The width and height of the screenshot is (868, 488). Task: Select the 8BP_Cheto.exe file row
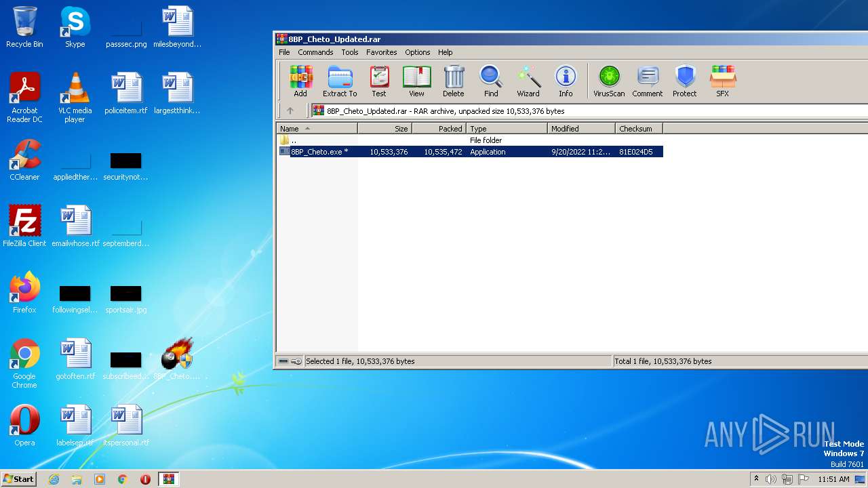tap(470, 152)
